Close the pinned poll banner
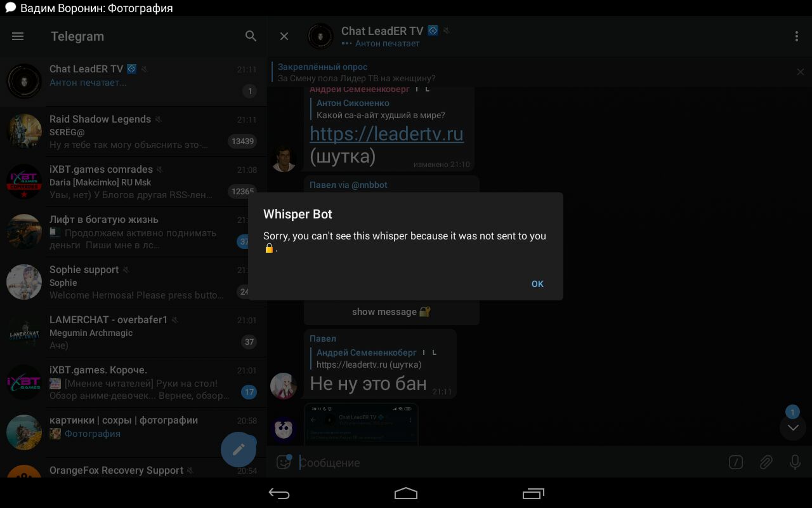The height and width of the screenshot is (508, 812). tap(801, 72)
